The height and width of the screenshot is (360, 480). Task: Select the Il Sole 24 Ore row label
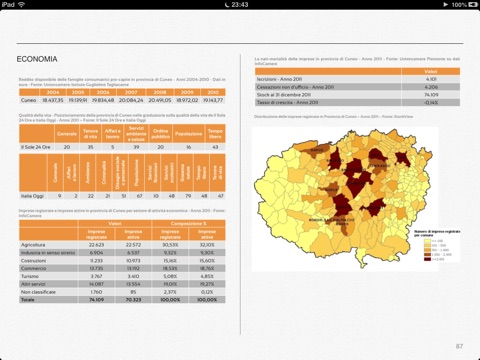[x=36, y=147]
